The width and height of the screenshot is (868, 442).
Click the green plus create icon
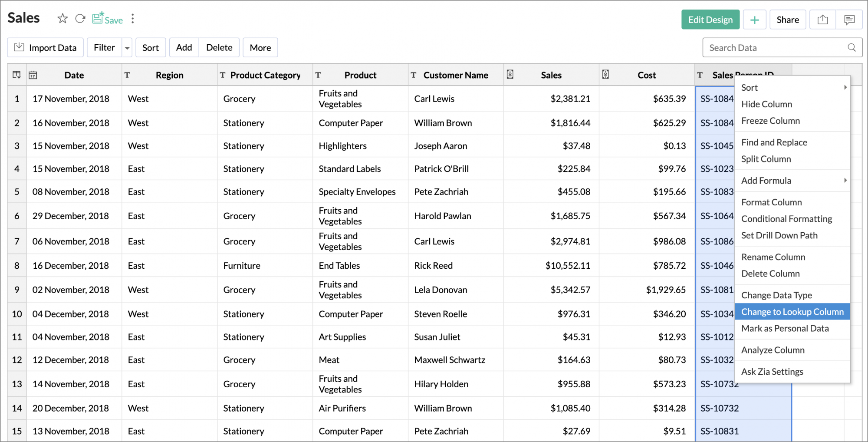[x=754, y=20]
